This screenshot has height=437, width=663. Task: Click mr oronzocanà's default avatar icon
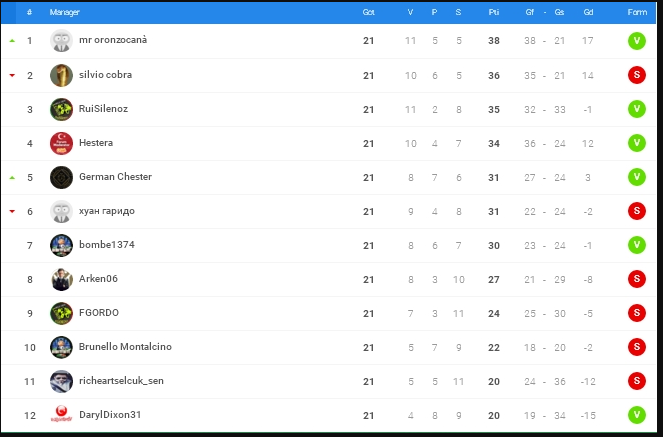[61, 41]
